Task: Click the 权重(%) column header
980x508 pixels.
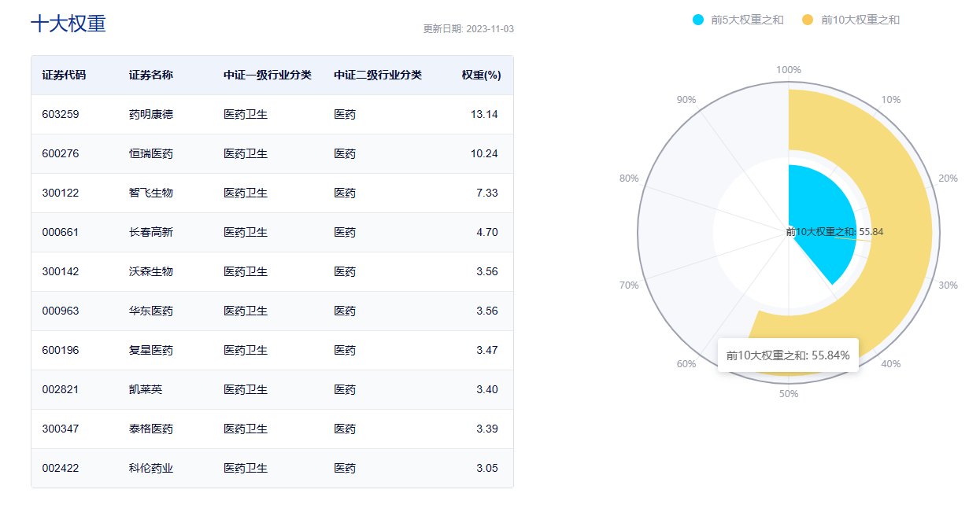Action: pos(481,75)
